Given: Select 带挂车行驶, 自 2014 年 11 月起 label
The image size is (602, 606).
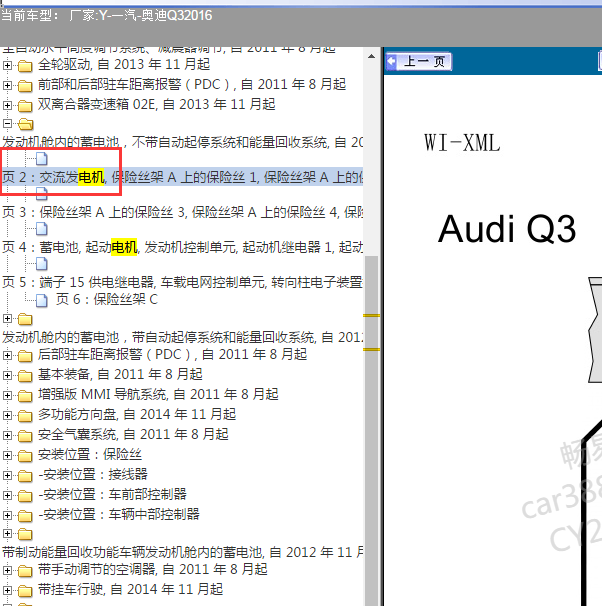Looking at the screenshot, I should [130, 589].
